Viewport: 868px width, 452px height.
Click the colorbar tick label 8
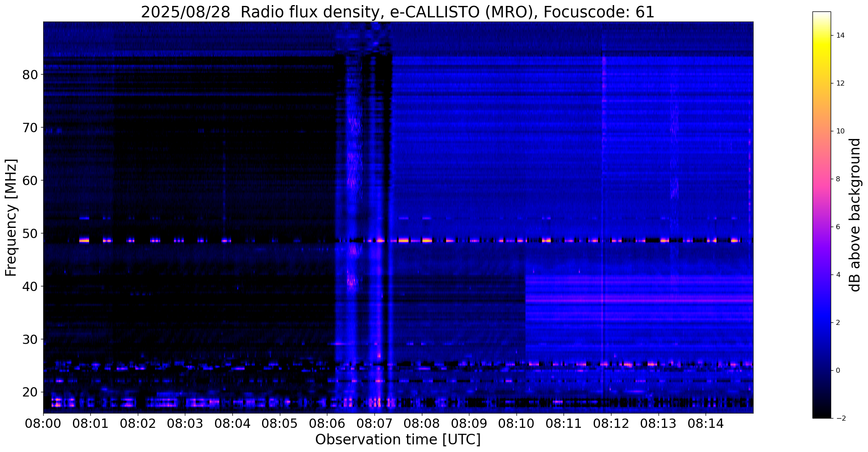[838, 179]
